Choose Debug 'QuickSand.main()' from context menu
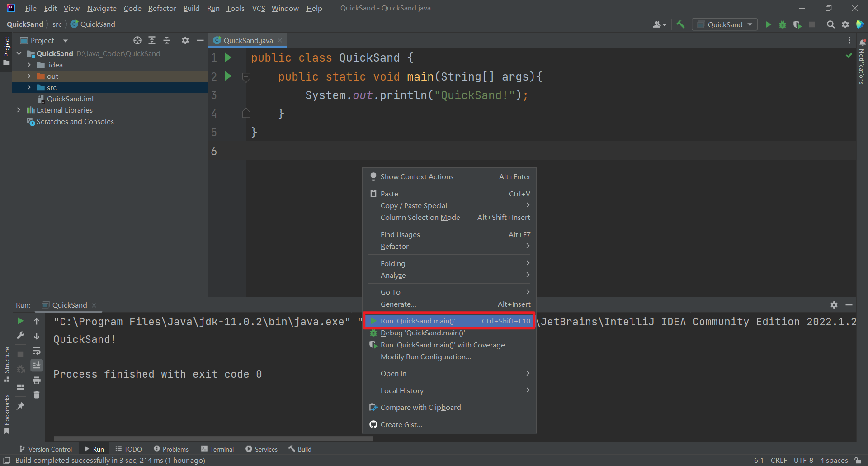The width and height of the screenshot is (868, 466). point(449,333)
